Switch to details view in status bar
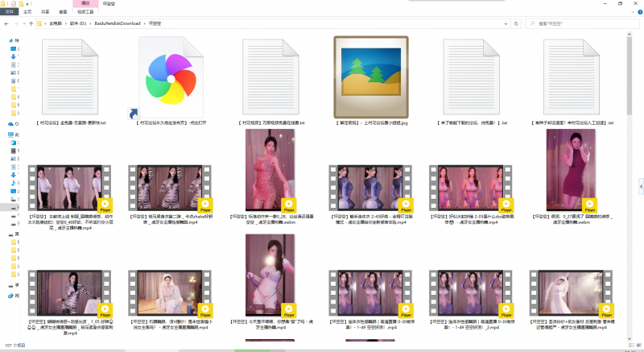The image size is (644, 352). point(630,346)
